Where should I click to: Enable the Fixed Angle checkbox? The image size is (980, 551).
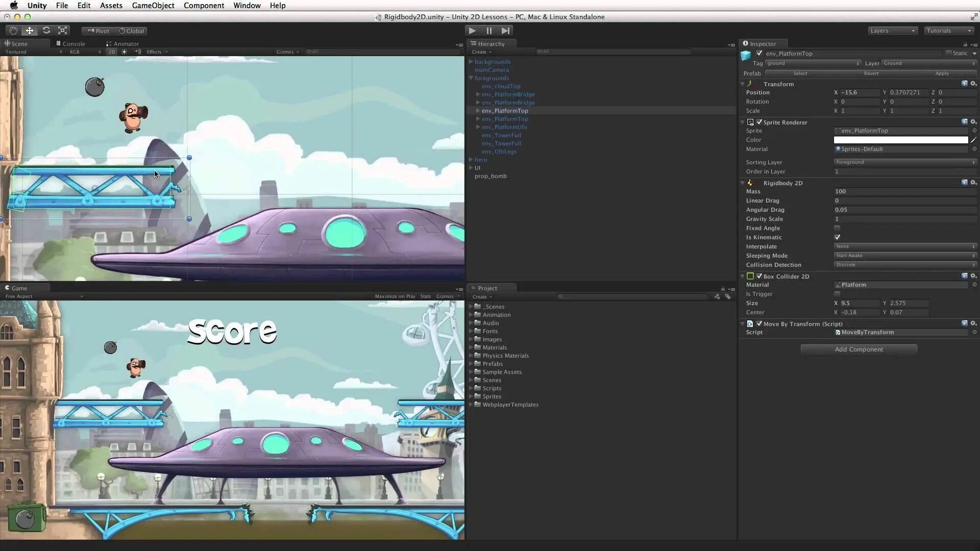(x=837, y=228)
